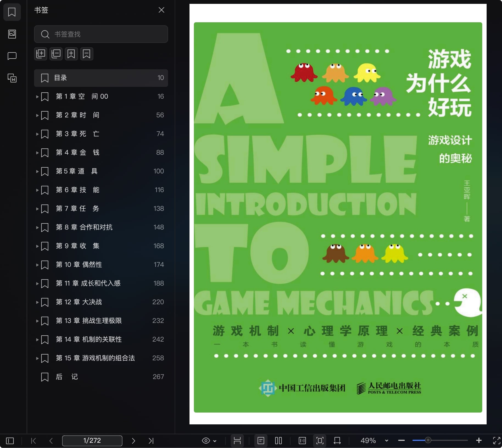
Task: Expand 第 7 章 任务 bookmark
Action: tap(37, 209)
